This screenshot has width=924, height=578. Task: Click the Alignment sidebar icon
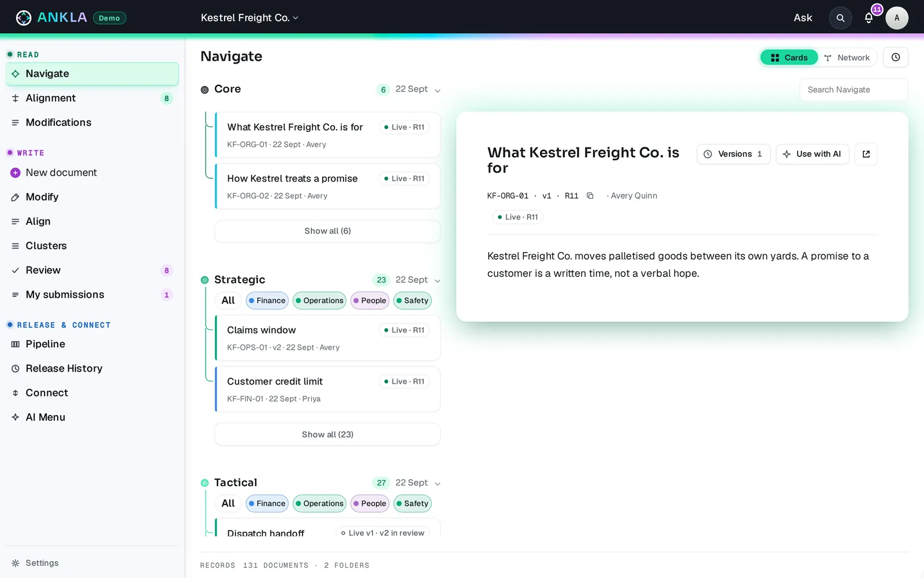pyautogui.click(x=16, y=98)
